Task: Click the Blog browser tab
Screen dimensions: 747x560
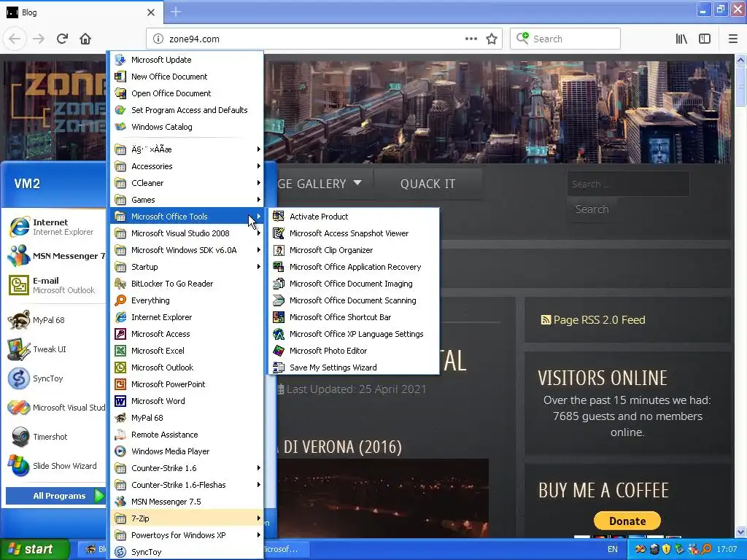Action: 81,12
